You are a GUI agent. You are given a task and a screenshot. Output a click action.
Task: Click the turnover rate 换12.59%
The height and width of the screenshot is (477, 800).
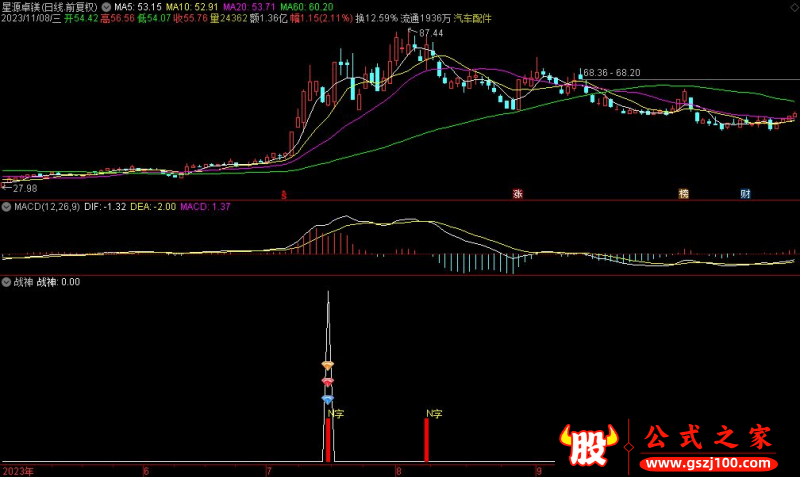tap(377, 18)
